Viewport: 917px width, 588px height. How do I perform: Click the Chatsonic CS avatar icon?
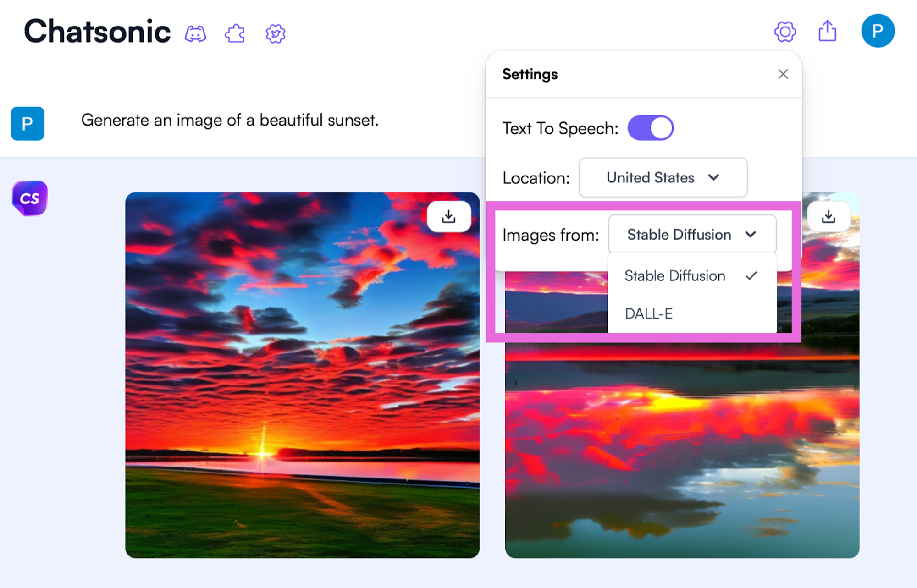tap(29, 198)
